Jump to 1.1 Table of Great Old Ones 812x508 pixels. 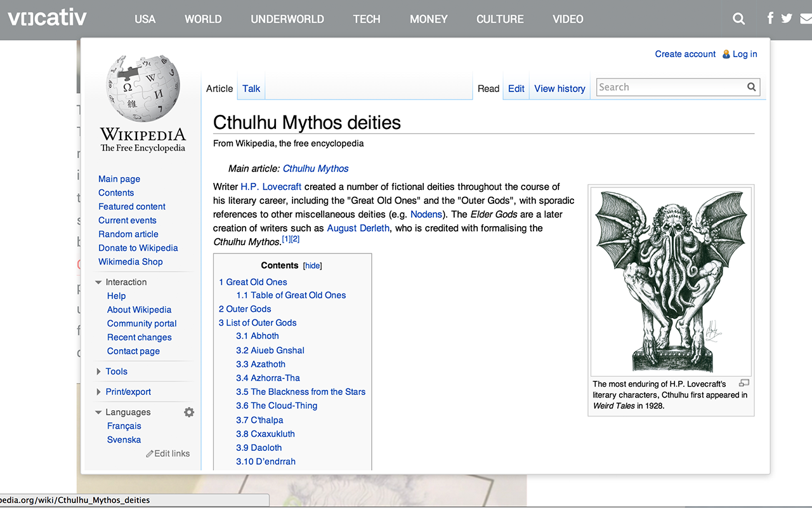[x=291, y=295]
